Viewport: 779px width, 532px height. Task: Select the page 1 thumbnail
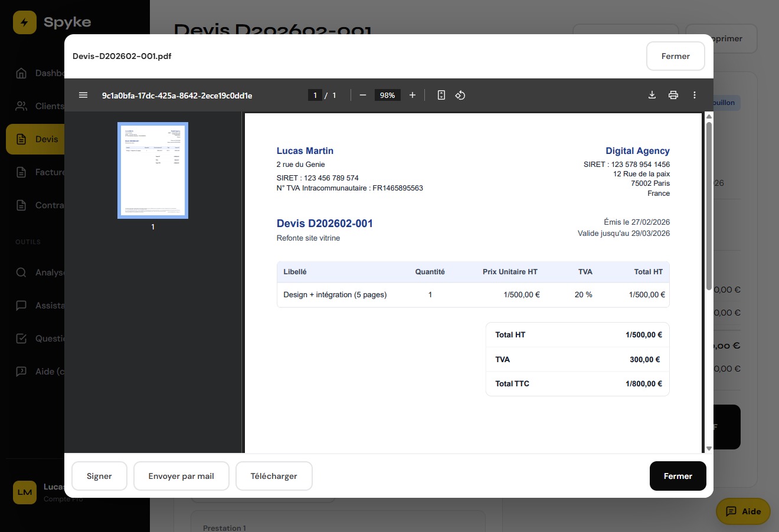pos(153,170)
